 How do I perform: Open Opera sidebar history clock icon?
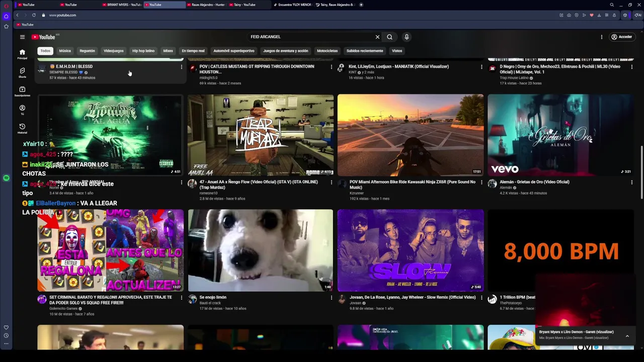coord(6,335)
